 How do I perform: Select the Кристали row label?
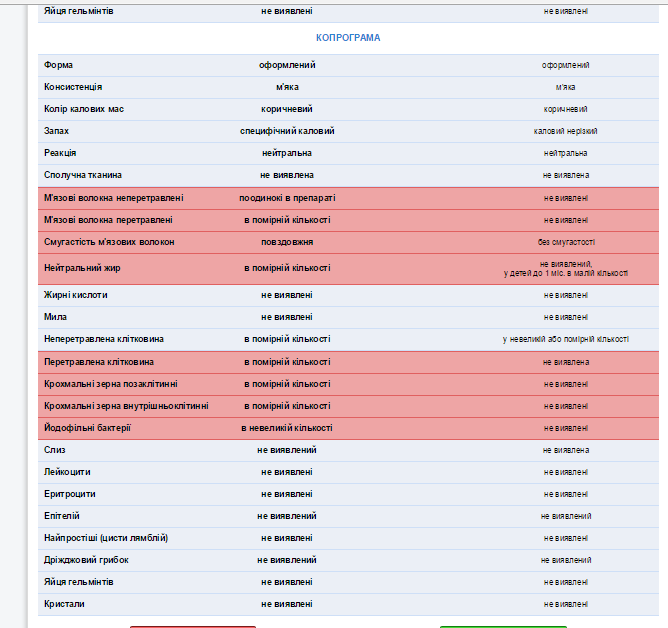(63, 604)
